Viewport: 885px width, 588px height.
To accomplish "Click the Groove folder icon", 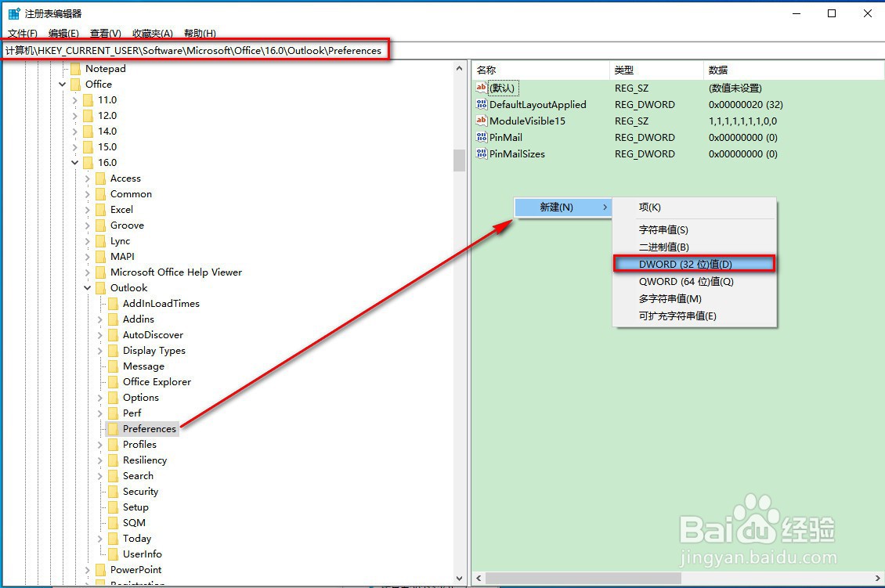I will (x=100, y=225).
